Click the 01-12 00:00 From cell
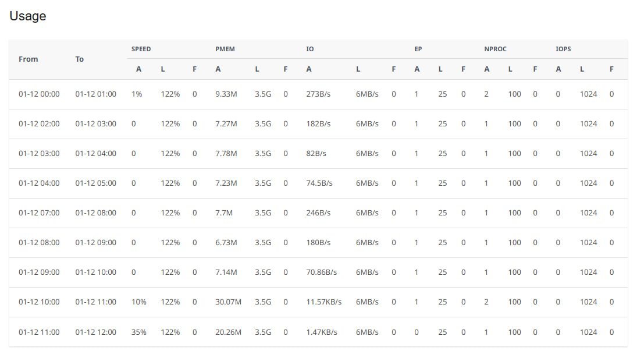 pos(39,94)
